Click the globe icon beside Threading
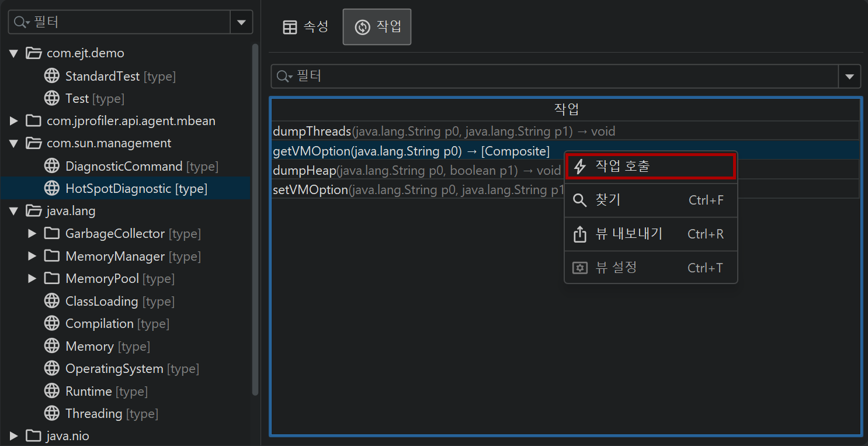This screenshot has height=446, width=868. tap(52, 413)
